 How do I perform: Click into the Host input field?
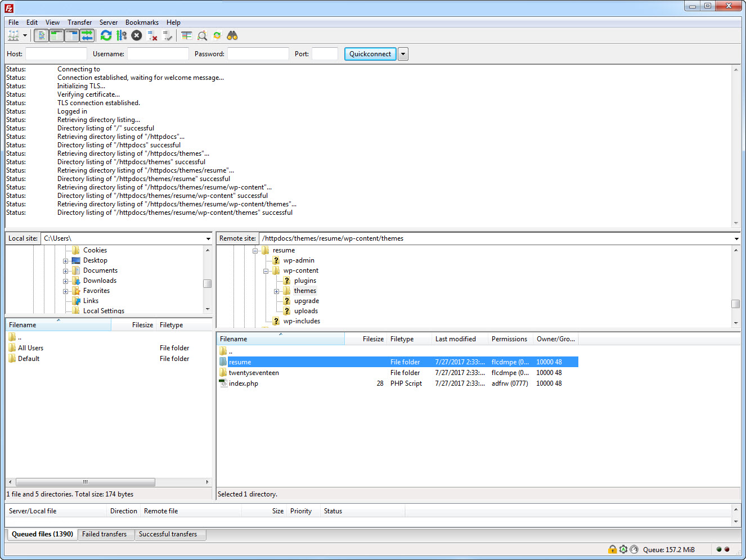click(56, 54)
